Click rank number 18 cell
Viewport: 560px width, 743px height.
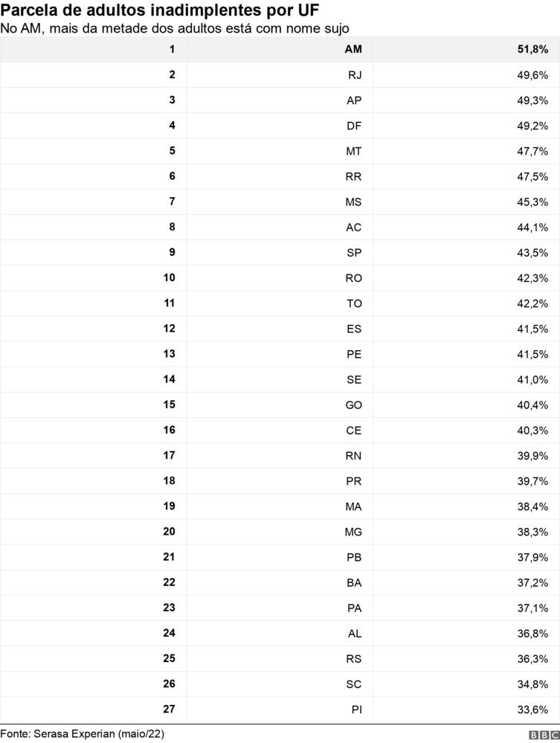[x=170, y=480]
